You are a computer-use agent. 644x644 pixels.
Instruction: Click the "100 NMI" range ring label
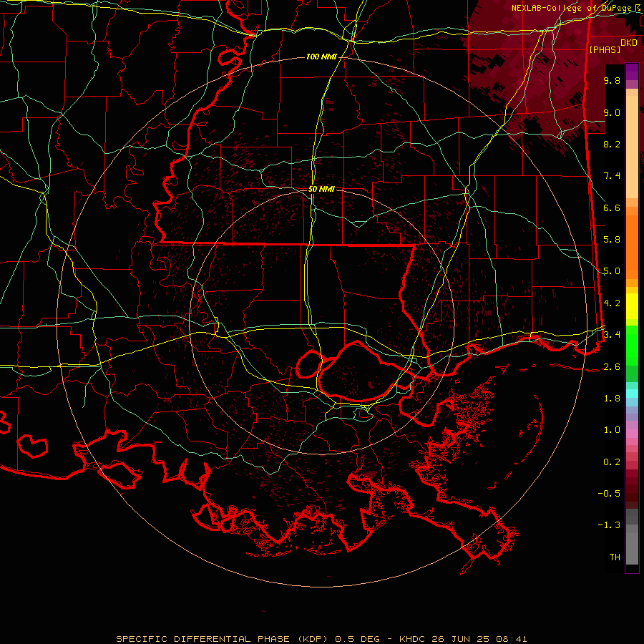[x=321, y=57]
